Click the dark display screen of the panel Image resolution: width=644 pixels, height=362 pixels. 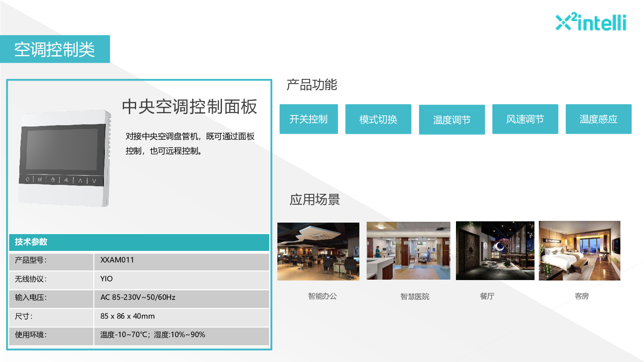coord(62,149)
